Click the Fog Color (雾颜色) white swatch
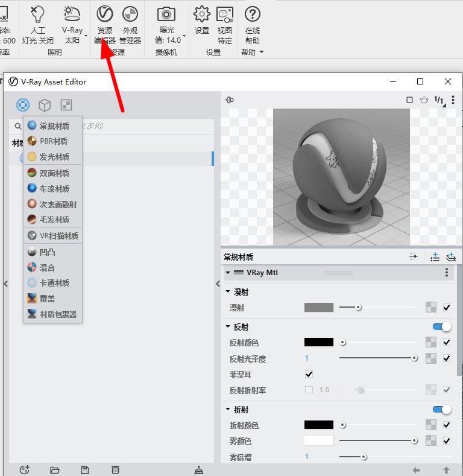 [x=318, y=441]
